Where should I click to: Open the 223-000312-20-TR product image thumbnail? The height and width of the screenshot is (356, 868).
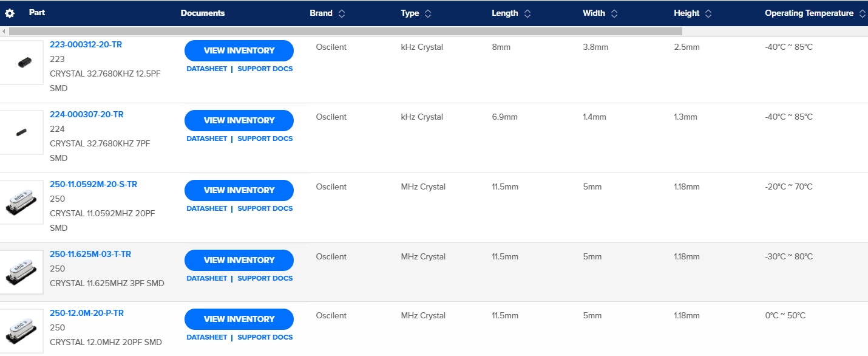pyautogui.click(x=22, y=62)
